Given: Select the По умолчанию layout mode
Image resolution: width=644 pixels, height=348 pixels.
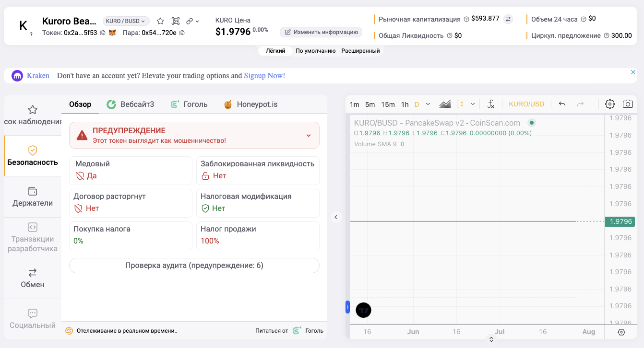Looking at the screenshot, I should pos(315,51).
